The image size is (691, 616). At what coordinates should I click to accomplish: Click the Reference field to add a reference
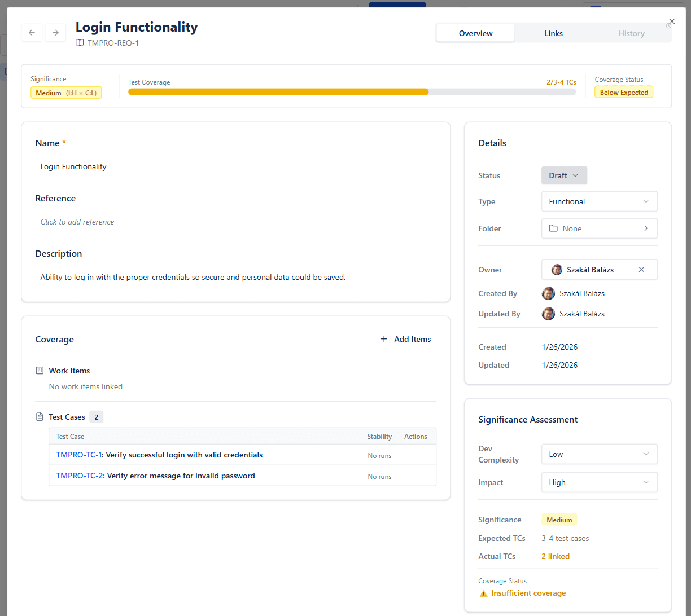pyautogui.click(x=77, y=222)
